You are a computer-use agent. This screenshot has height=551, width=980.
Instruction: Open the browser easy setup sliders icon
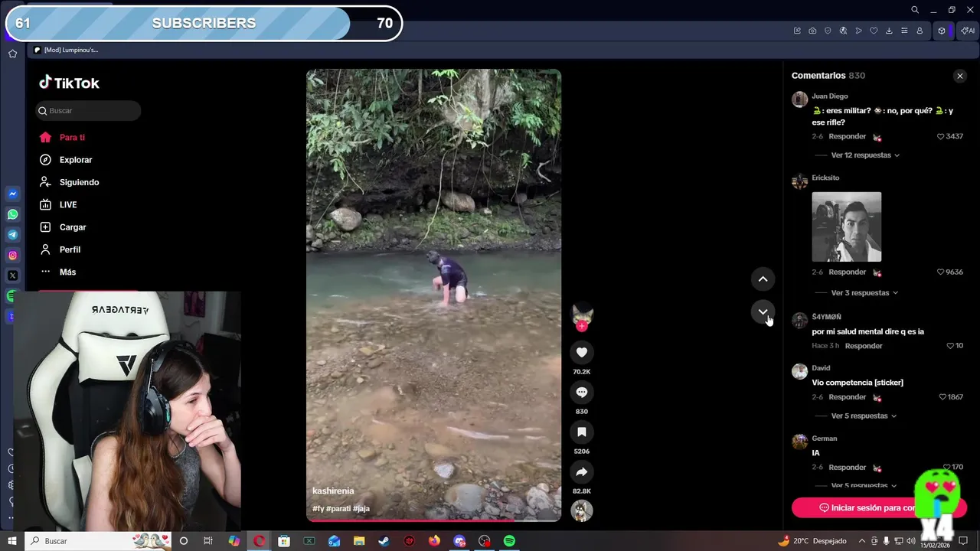coord(904,31)
